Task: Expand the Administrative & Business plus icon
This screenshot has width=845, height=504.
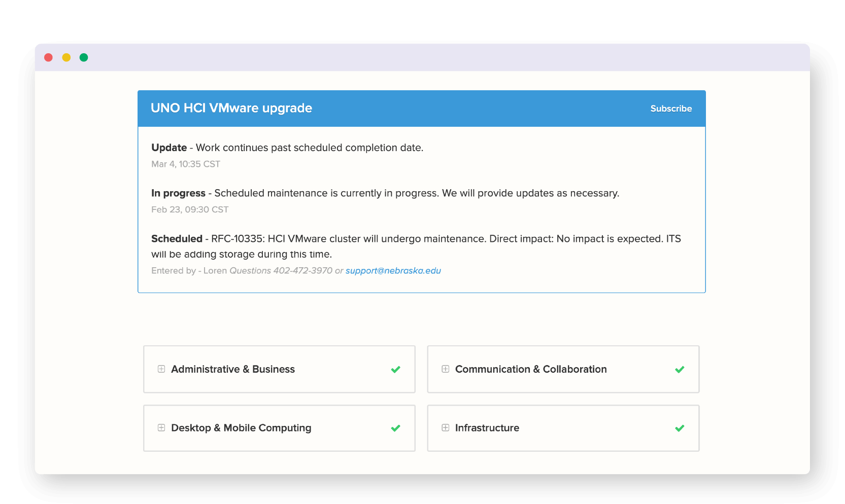Action: (161, 369)
